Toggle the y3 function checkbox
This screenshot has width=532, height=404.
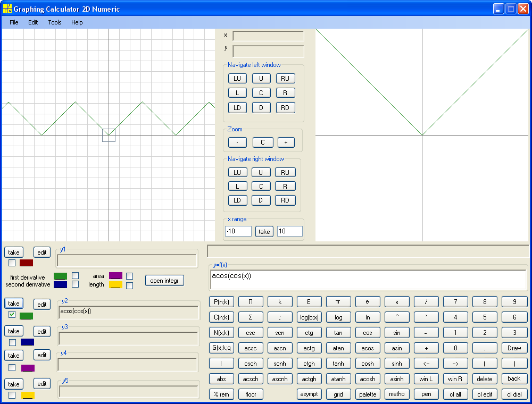[13, 342]
